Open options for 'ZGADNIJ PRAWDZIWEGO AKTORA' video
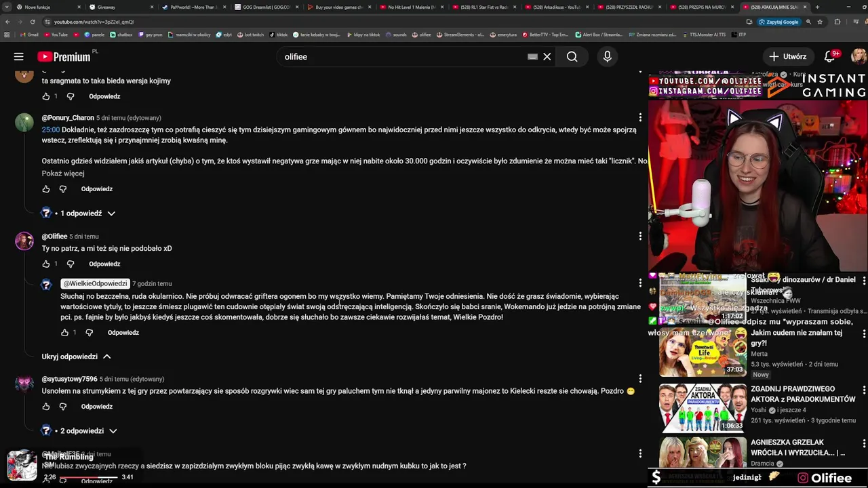Viewport: 868px width, 488px height. pyautogui.click(x=864, y=390)
